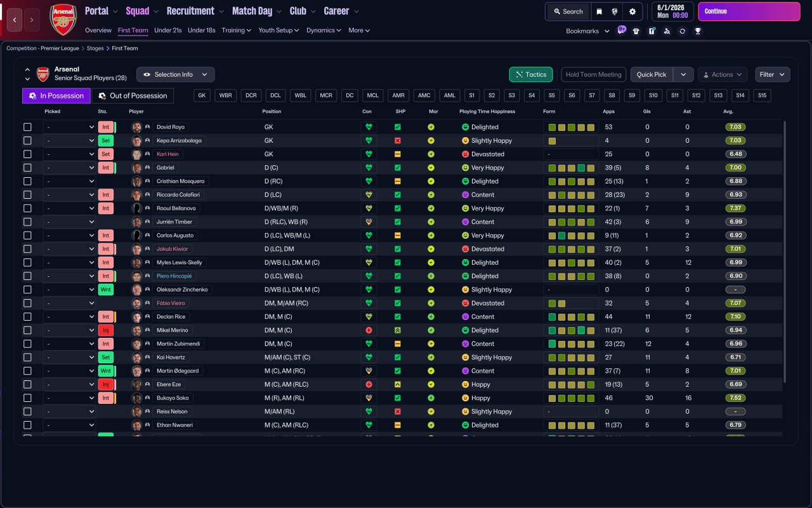Screen dimensions: 812x508
Task: Click the circular refresh arrows icon
Action: coord(682,31)
